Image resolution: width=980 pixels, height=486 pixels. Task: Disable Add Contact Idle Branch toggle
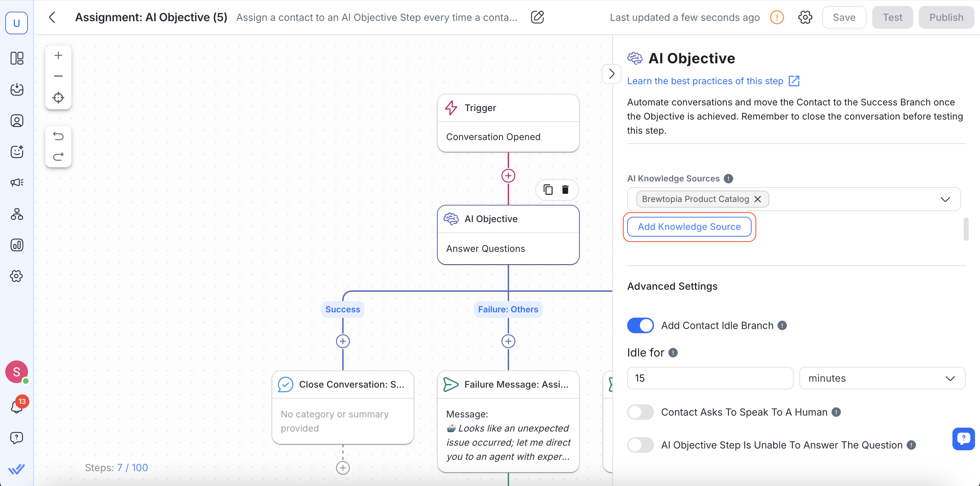pyautogui.click(x=640, y=325)
